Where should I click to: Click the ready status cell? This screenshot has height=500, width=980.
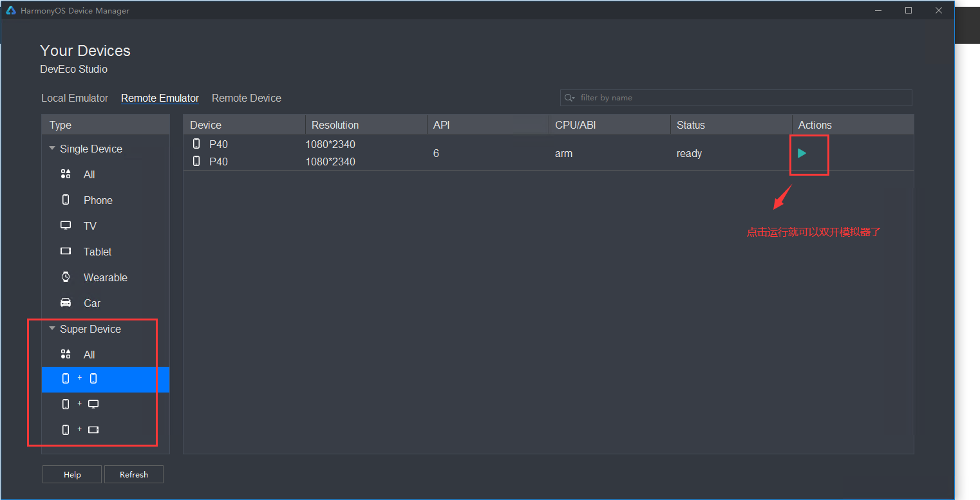pyautogui.click(x=689, y=154)
